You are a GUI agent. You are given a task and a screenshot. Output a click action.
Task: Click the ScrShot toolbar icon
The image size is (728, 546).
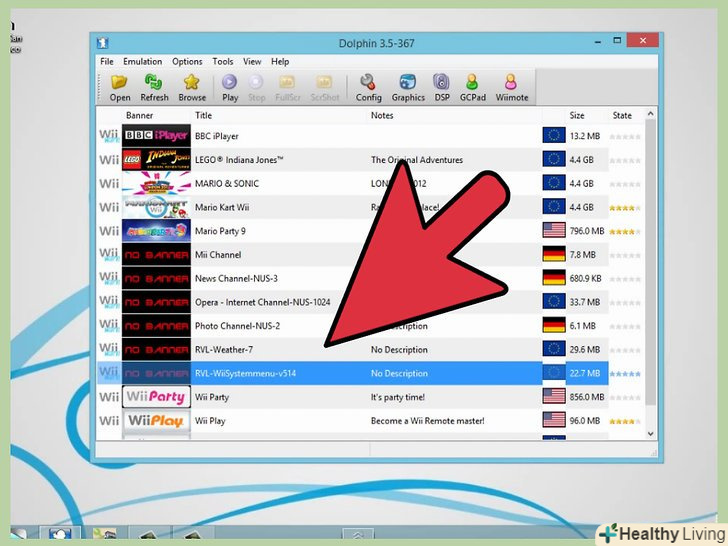tap(324, 82)
